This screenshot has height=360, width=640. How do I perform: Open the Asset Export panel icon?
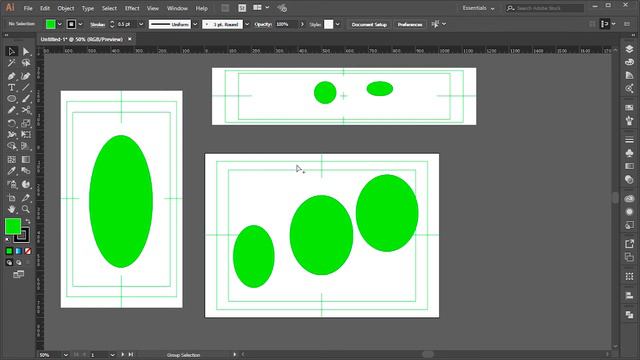[629, 244]
